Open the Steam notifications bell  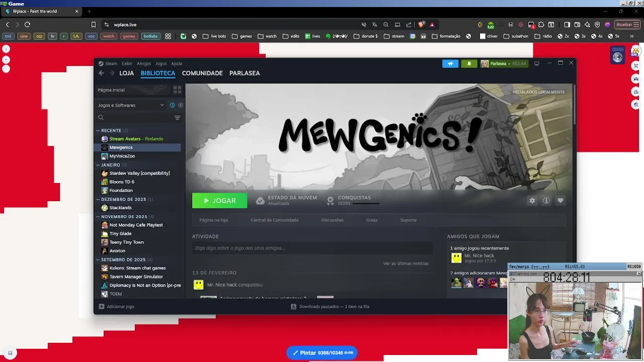469,63
